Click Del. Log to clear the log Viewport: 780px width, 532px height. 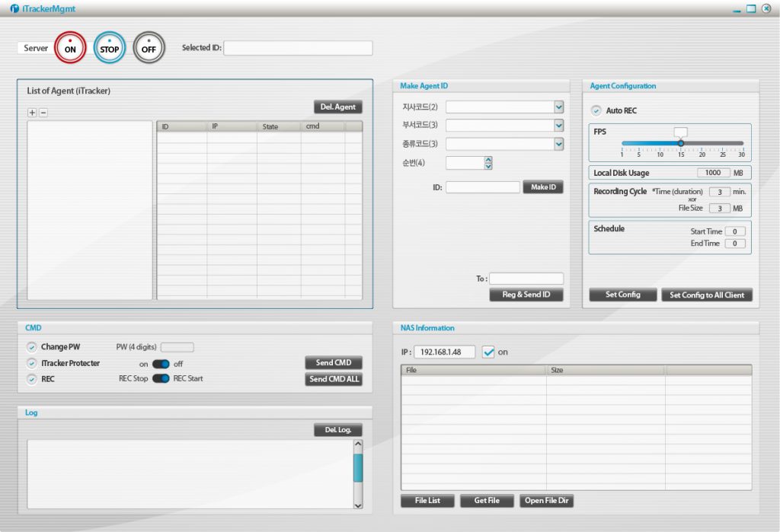point(337,428)
